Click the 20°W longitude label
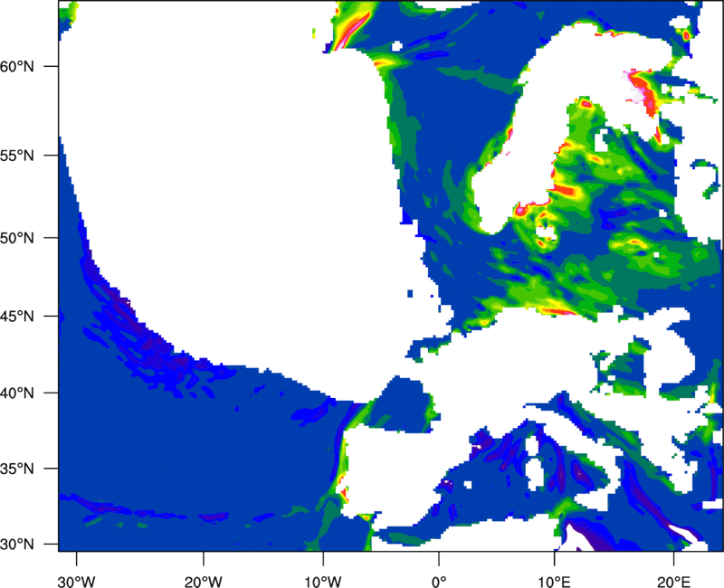The image size is (724, 588). pos(204,582)
